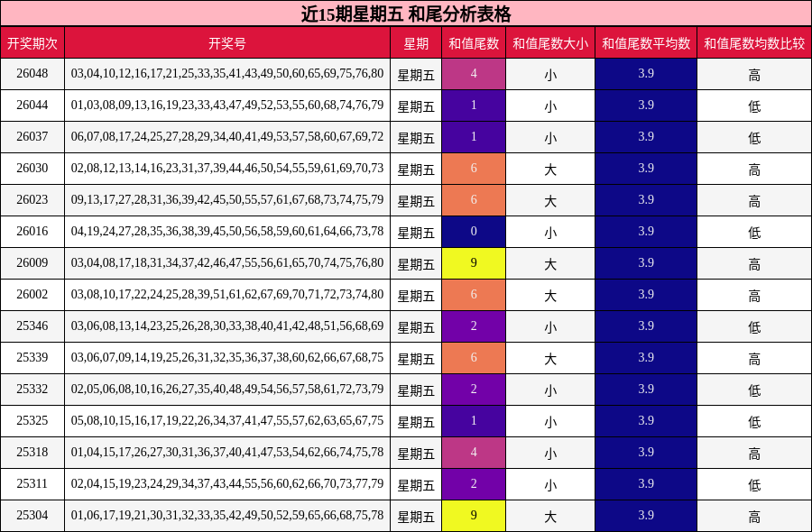812x532 pixels.
Task: Select the 和值尾数大小 column header
Action: [x=550, y=41]
